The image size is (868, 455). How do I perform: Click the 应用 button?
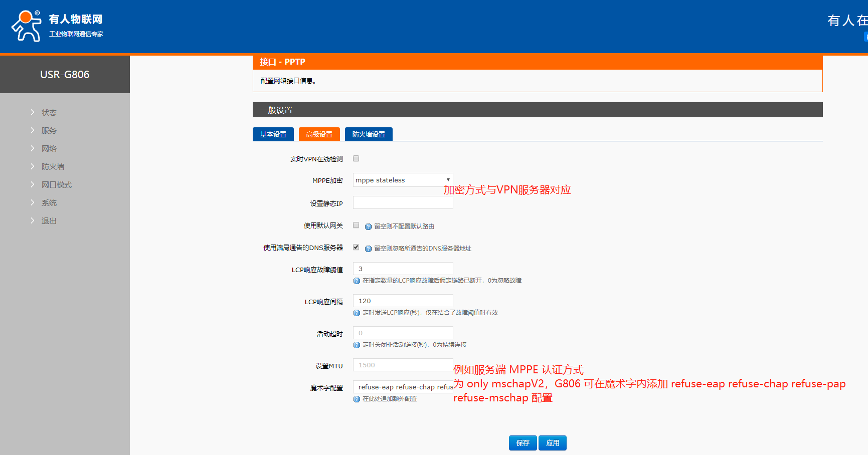553,443
